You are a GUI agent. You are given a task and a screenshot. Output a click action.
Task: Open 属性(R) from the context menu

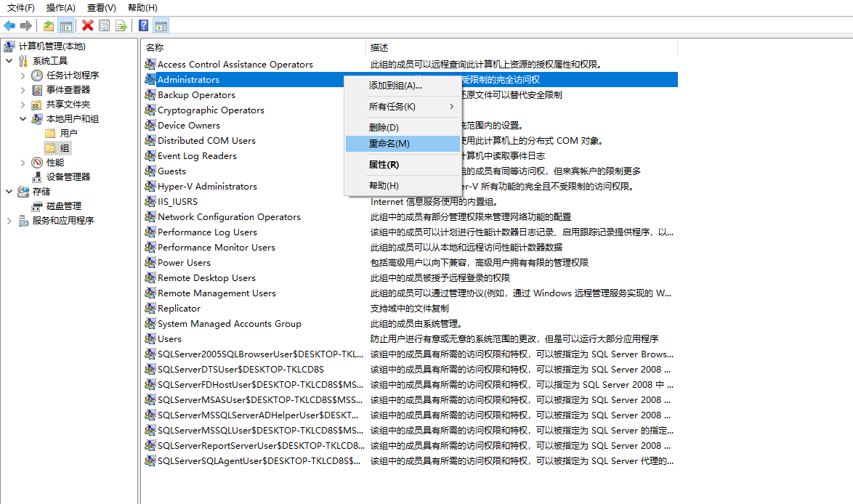[403, 165]
